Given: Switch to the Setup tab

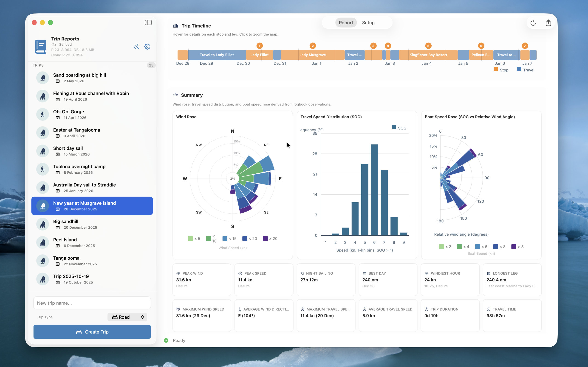Looking at the screenshot, I should (368, 22).
